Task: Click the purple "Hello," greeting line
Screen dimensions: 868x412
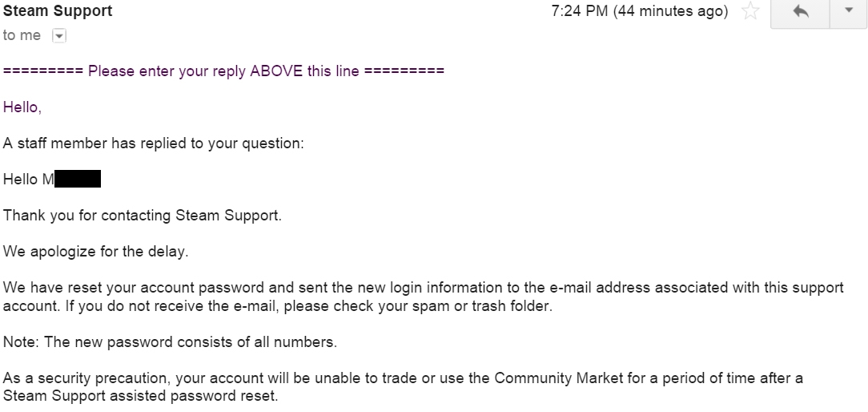Action: (22, 107)
